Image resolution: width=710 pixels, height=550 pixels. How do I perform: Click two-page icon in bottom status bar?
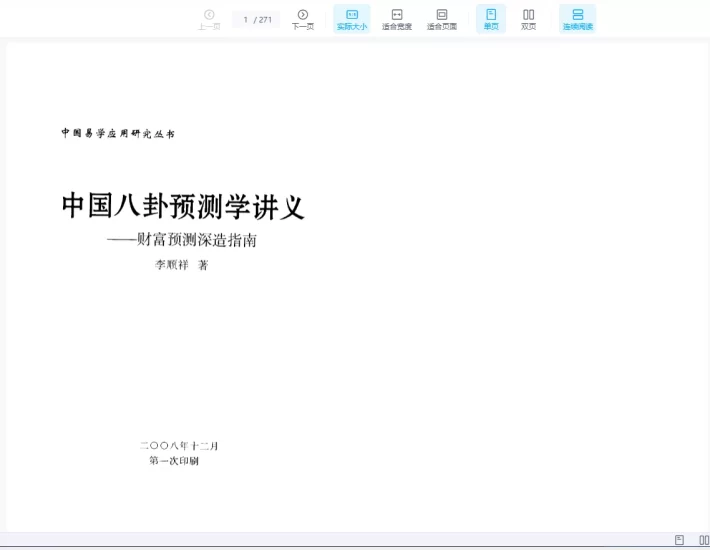[x=703, y=540]
